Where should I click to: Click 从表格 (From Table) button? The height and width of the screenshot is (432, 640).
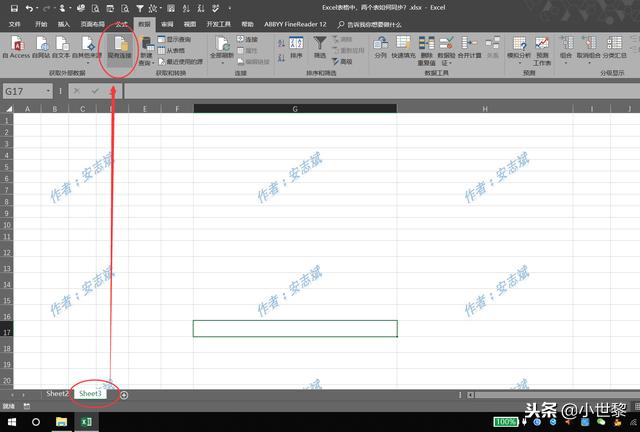click(x=171, y=51)
